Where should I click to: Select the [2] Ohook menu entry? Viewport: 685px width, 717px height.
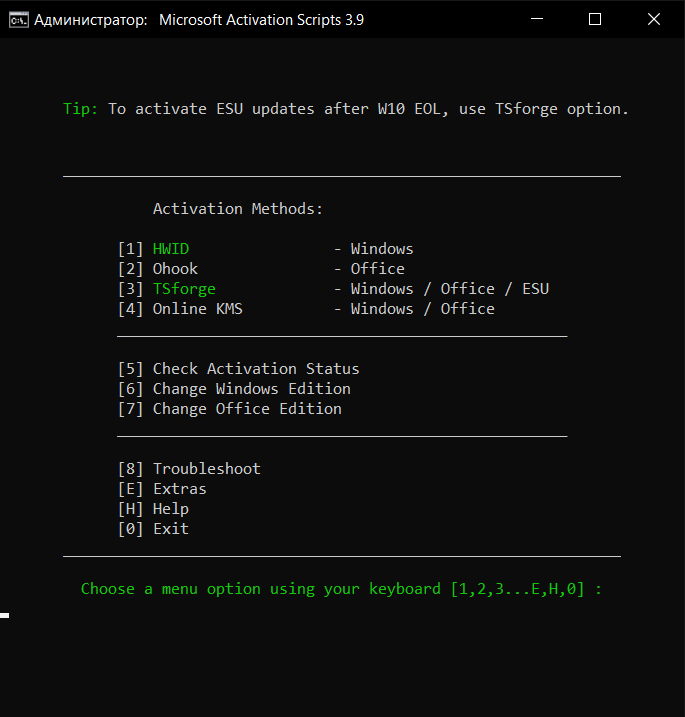(158, 269)
